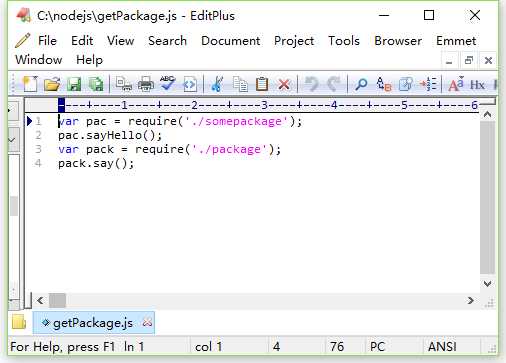The height and width of the screenshot is (363, 506).
Task: Click horizontal scrollbar right arrow
Action: (x=471, y=301)
